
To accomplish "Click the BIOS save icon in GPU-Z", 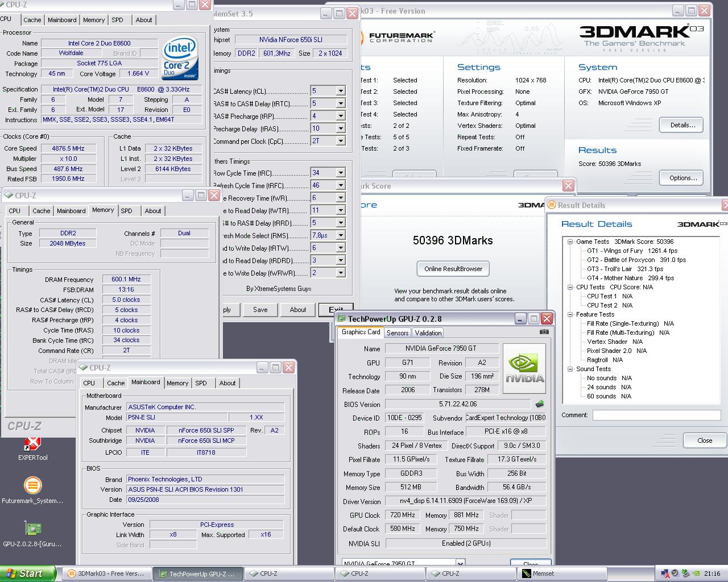I will (540, 404).
